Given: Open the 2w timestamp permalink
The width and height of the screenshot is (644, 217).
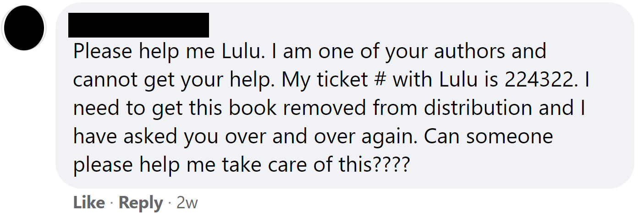Looking at the screenshot, I should tap(187, 203).
